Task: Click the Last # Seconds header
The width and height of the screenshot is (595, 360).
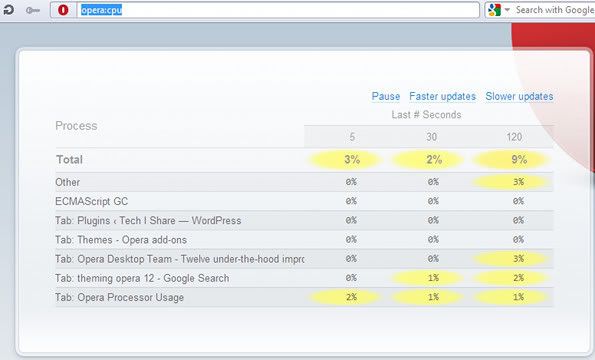Action: 427,115
